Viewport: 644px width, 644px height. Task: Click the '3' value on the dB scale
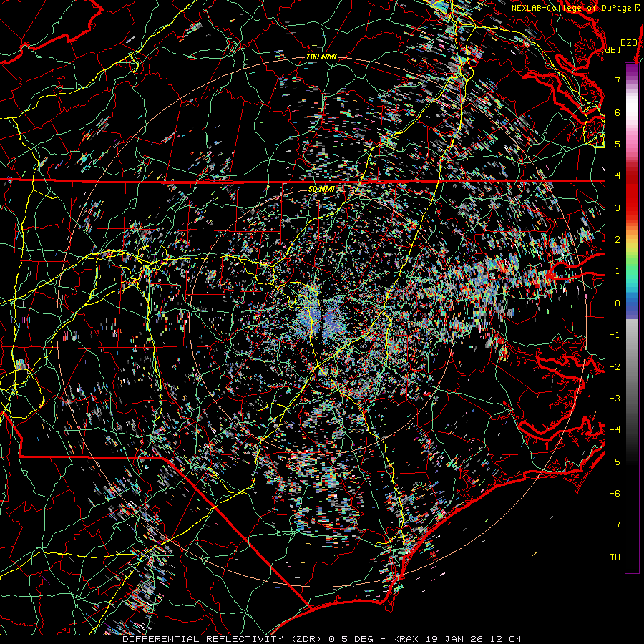(x=618, y=208)
